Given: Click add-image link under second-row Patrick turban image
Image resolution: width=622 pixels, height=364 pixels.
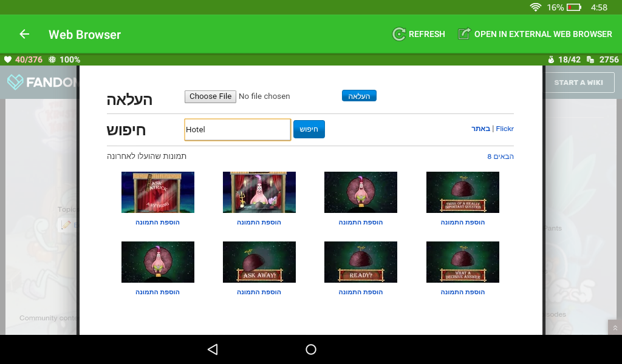Looking at the screenshot, I should [157, 292].
